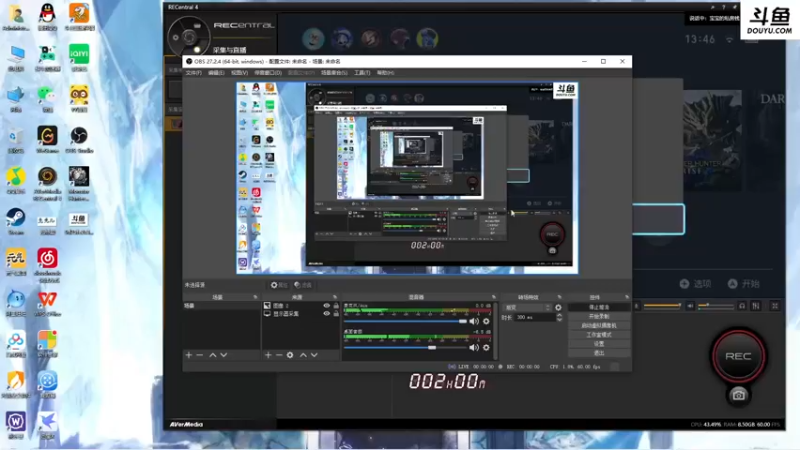The image size is (800, 450).
Task: Pop out the 转场特效 dock panel
Action: [x=559, y=297]
